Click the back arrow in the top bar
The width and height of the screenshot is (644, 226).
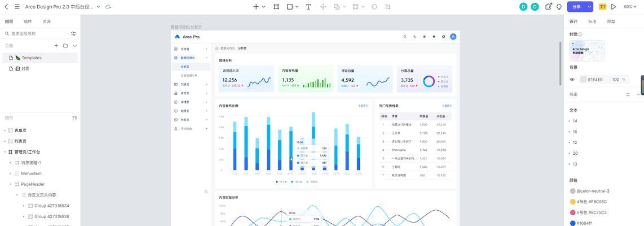click(x=6, y=7)
